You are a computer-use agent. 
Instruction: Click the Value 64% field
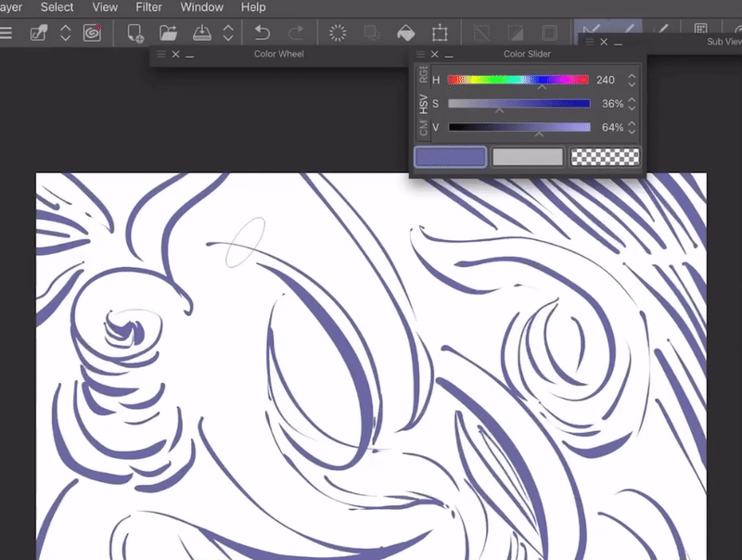612,127
